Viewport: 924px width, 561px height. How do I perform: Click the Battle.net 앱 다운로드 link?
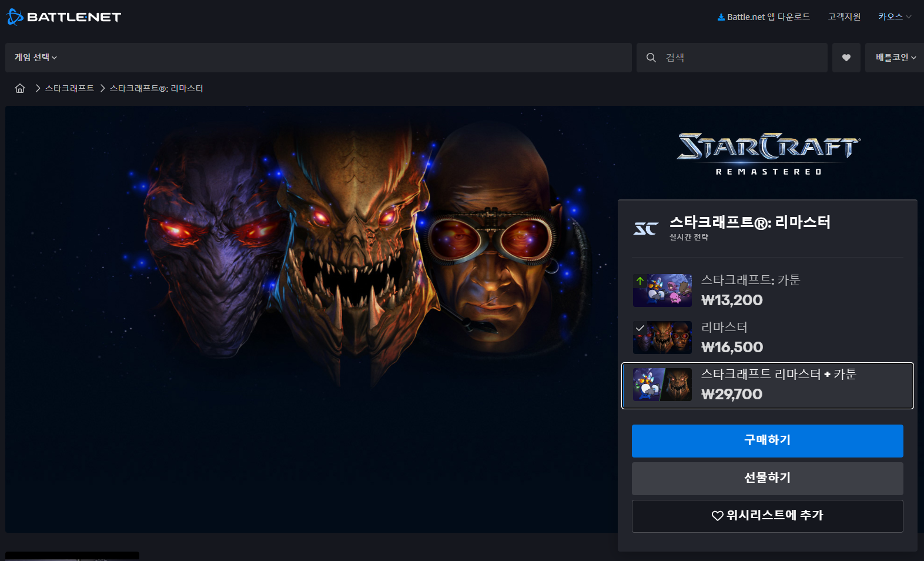764,16
